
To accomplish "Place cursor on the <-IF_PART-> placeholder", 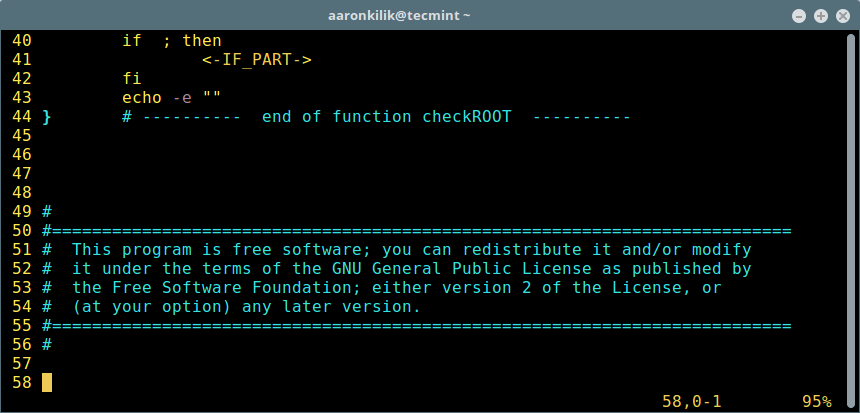I will click(257, 60).
